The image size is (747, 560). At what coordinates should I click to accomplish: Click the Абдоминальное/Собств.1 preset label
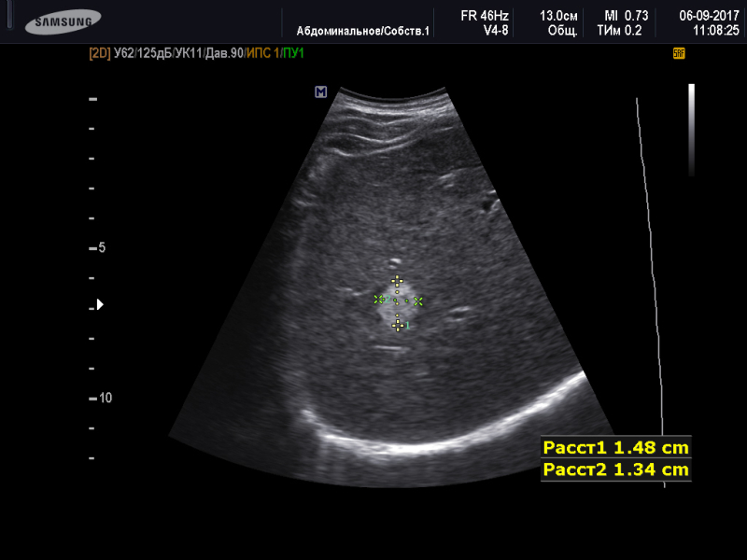[363, 31]
